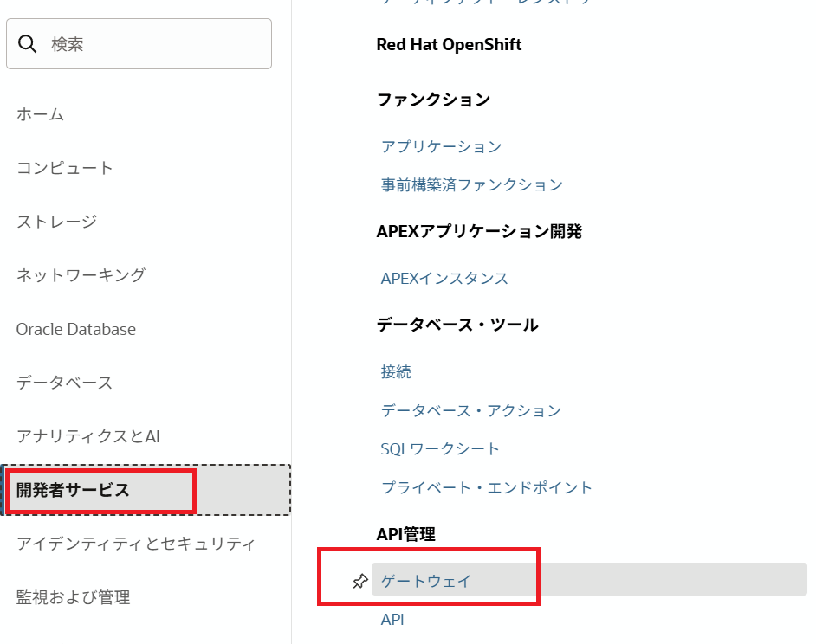The width and height of the screenshot is (816, 644).
Task: Select 開発者サービス in the sidebar
Action: pyautogui.click(x=74, y=490)
